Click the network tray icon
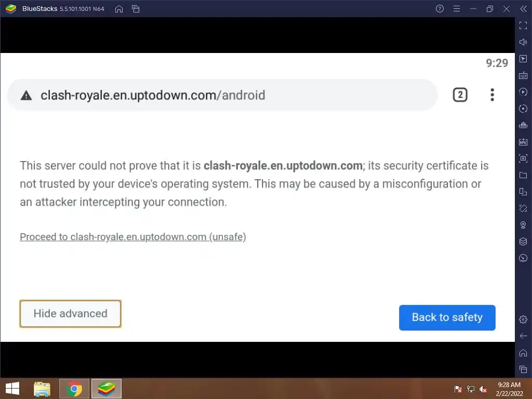The height and width of the screenshot is (399, 532). click(x=471, y=389)
